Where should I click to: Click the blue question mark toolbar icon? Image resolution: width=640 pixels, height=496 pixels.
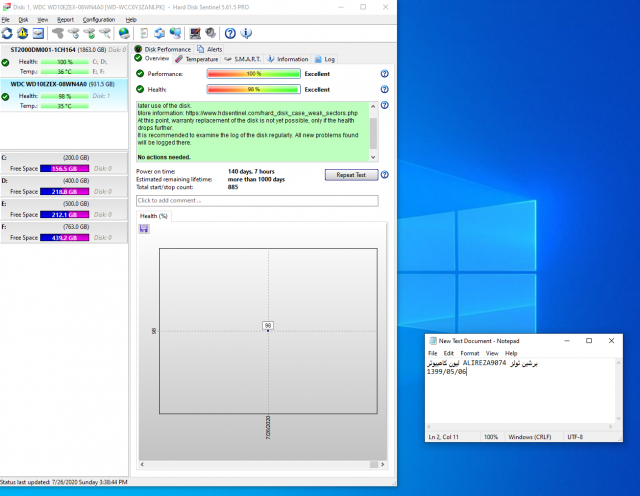click(230, 33)
